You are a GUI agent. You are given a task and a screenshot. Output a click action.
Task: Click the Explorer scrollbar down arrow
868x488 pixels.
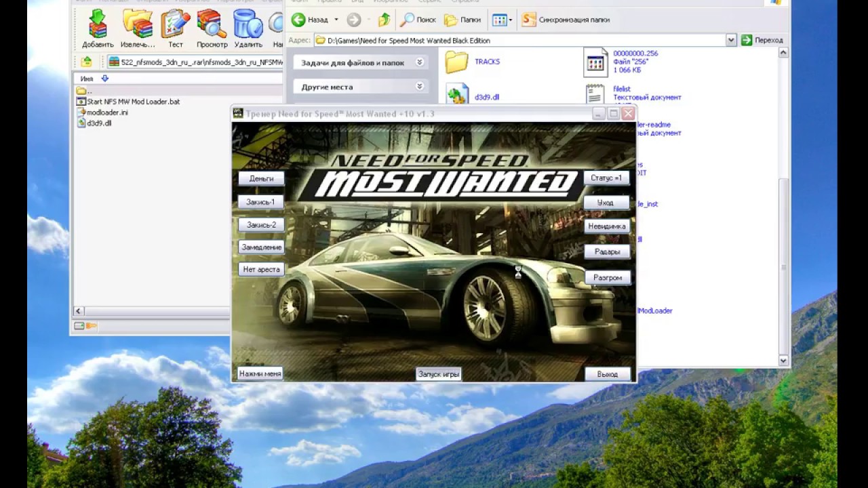784,361
